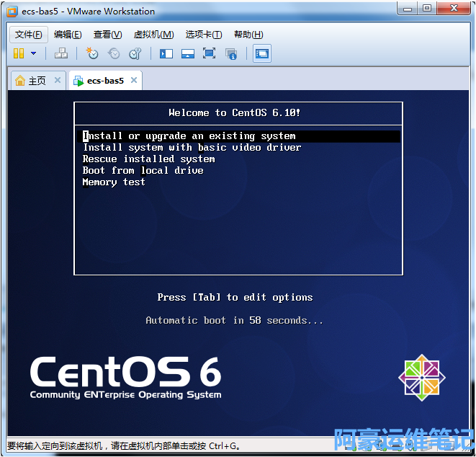Close the 主页 home tab
Screen dimensions: 476x457
57,80
